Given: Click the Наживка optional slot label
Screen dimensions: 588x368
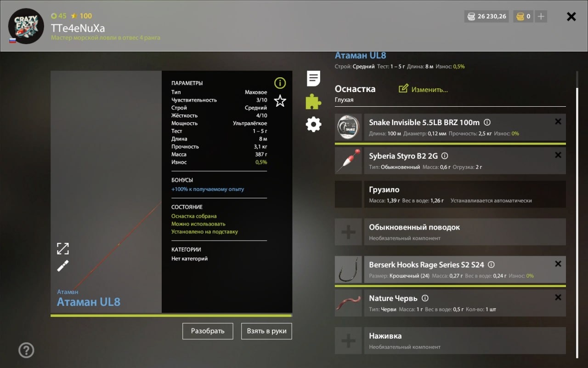Looking at the screenshot, I should point(385,336).
